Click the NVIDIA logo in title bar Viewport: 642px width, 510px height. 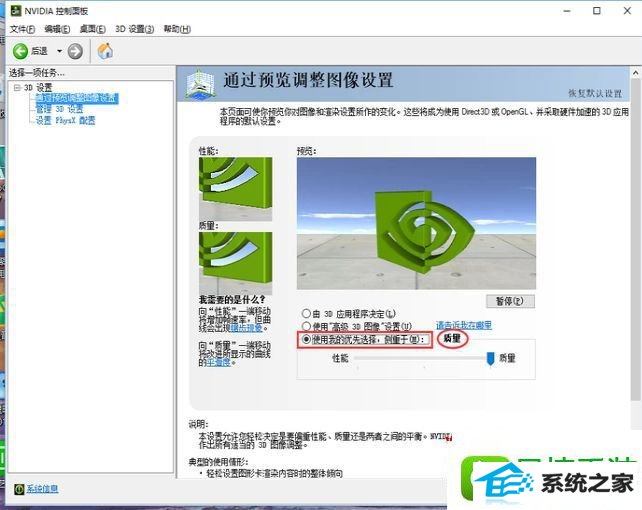[x=16, y=11]
